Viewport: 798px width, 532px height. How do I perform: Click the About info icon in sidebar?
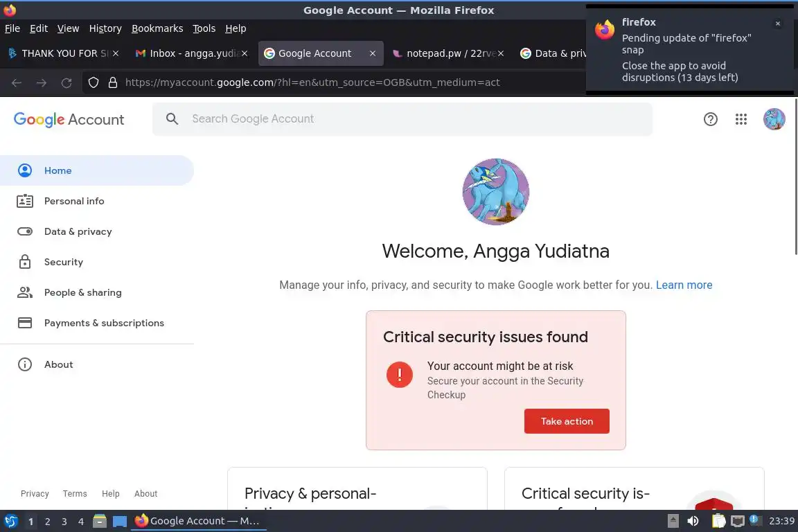click(x=25, y=364)
